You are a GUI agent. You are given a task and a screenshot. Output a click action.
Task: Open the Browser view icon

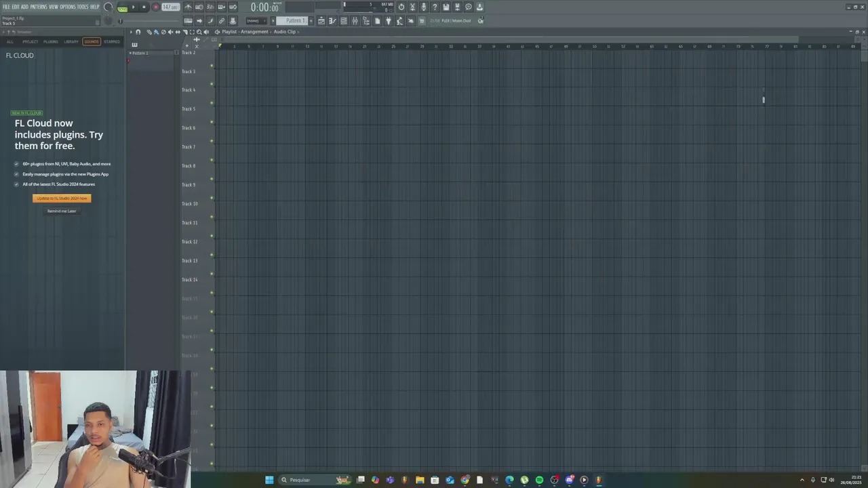click(366, 20)
